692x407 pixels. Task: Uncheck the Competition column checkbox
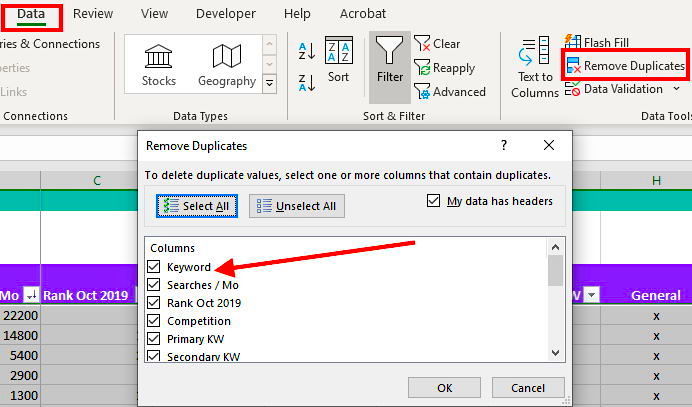[154, 321]
